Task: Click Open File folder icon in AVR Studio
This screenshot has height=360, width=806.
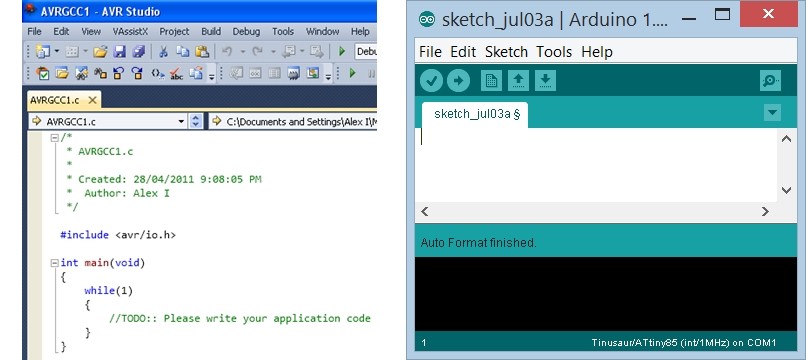Action: pyautogui.click(x=100, y=51)
